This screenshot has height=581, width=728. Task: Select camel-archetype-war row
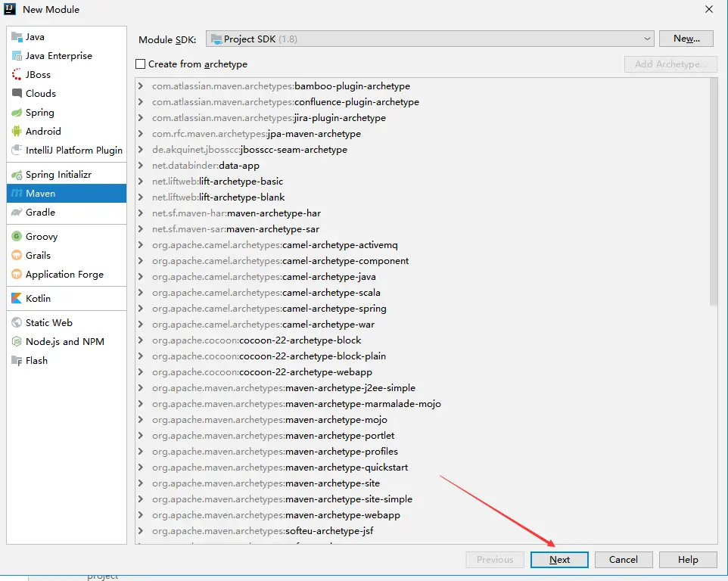click(x=422, y=324)
